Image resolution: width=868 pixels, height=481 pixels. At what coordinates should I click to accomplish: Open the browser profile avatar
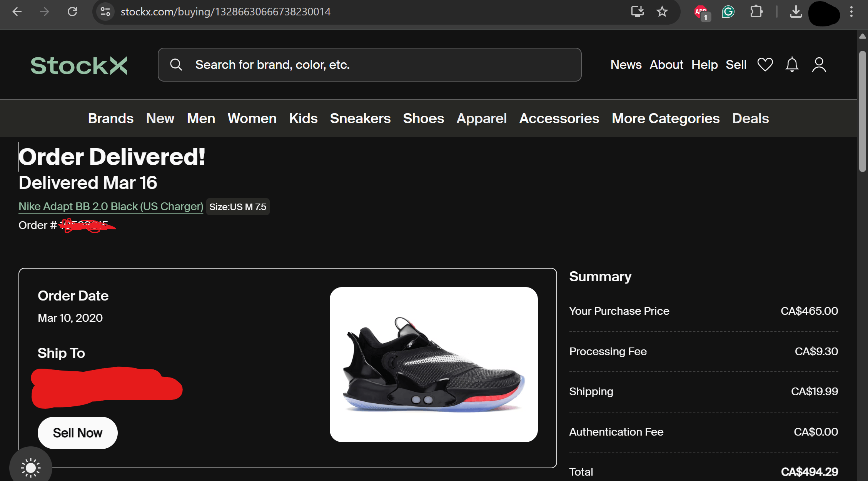[x=824, y=13]
